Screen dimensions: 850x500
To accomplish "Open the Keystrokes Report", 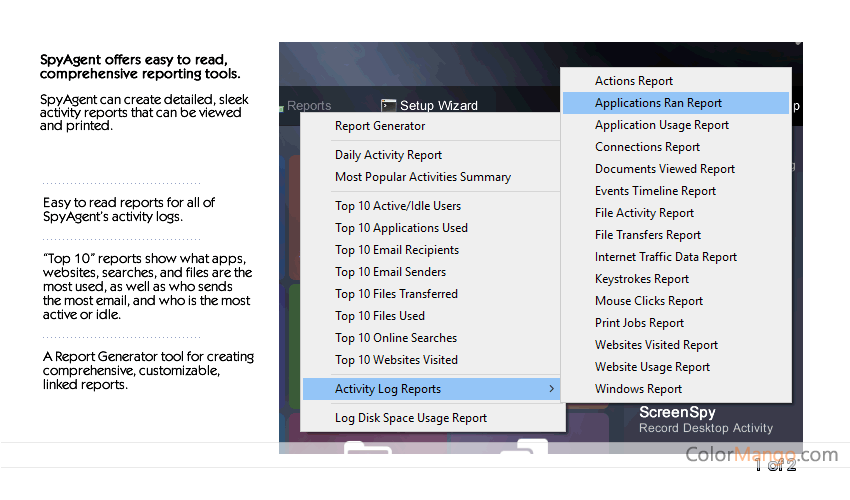I will click(641, 279).
